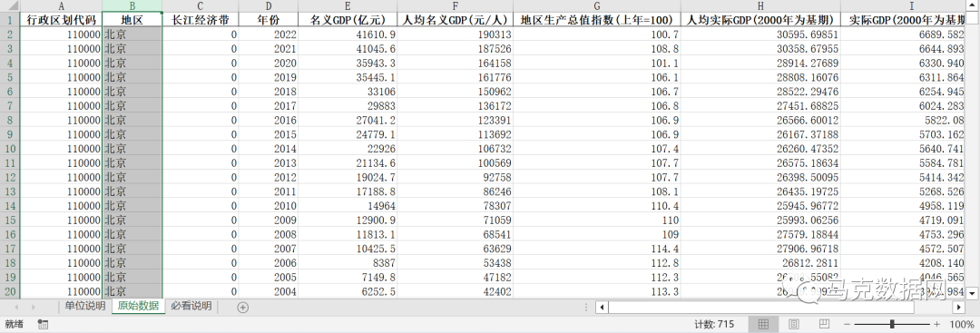Viewport: 980px width, 333px height.
Task: Click the 地区 header cell
Action: (x=132, y=19)
